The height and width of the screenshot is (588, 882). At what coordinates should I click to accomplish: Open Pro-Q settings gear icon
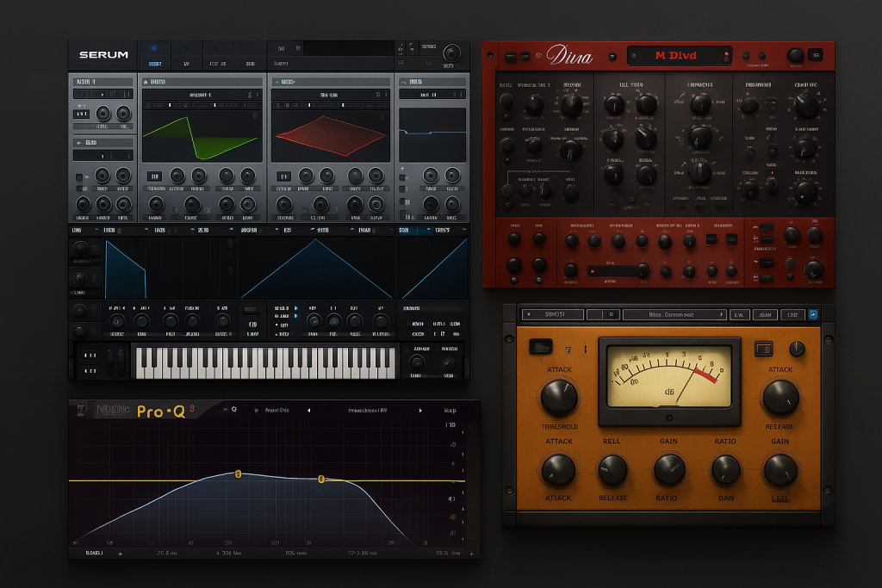tap(234, 409)
